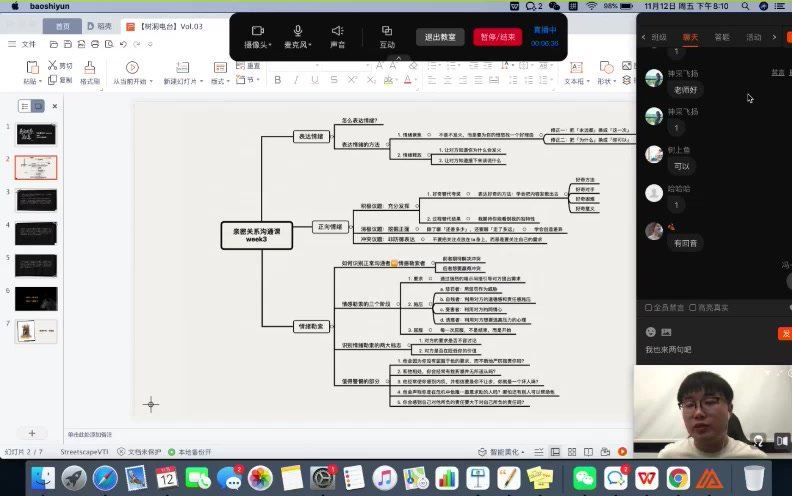Switch to the 班级 tab
The image size is (792, 496).
[x=659, y=37]
